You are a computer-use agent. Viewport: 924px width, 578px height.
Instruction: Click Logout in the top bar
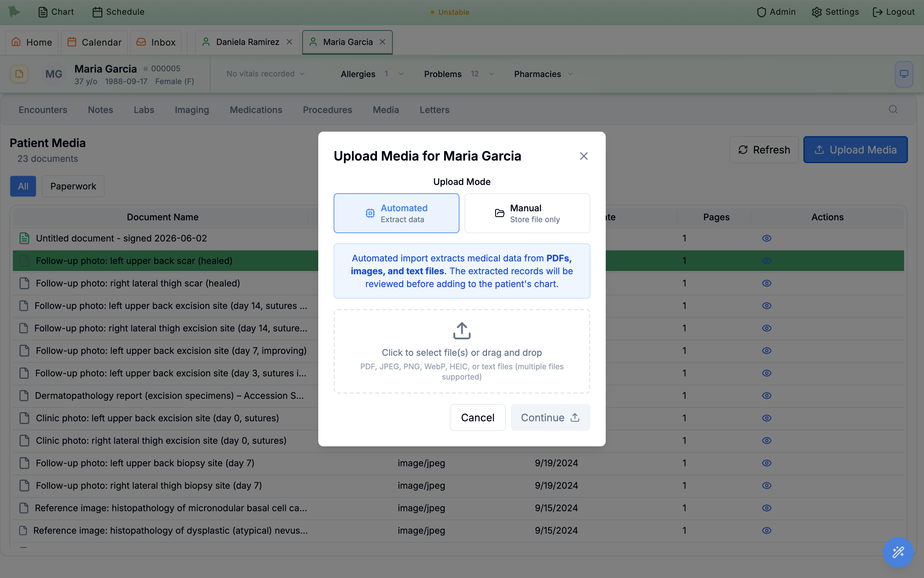(894, 12)
